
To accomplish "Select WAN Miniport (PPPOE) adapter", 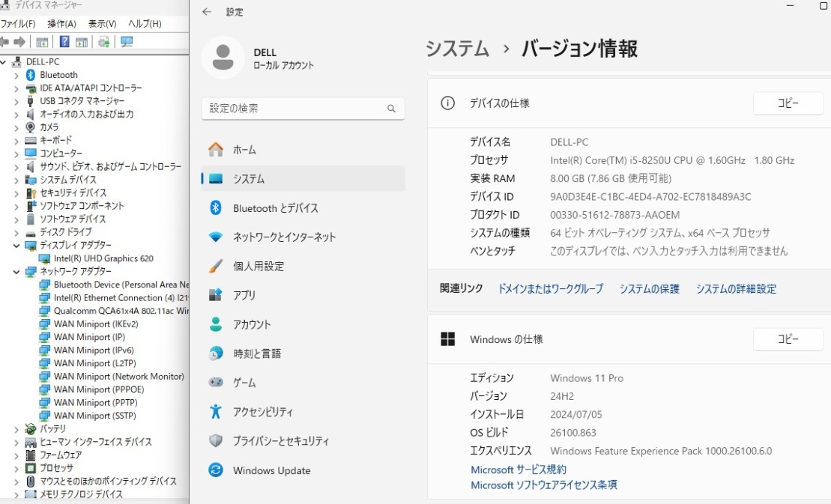I will [x=99, y=389].
